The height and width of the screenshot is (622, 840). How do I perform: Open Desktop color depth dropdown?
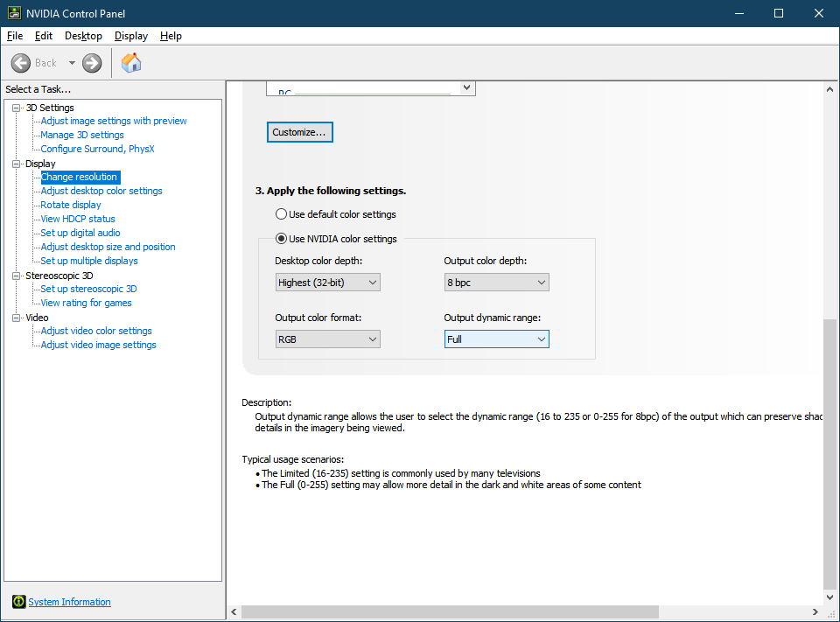pyautogui.click(x=328, y=283)
